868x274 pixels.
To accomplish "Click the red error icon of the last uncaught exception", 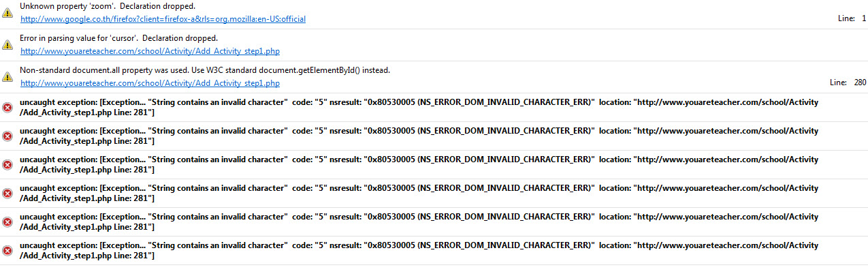I will (7, 251).
